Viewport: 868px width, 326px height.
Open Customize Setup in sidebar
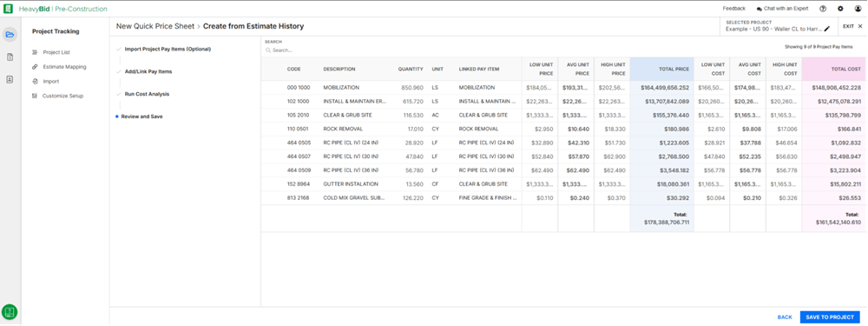coord(62,96)
